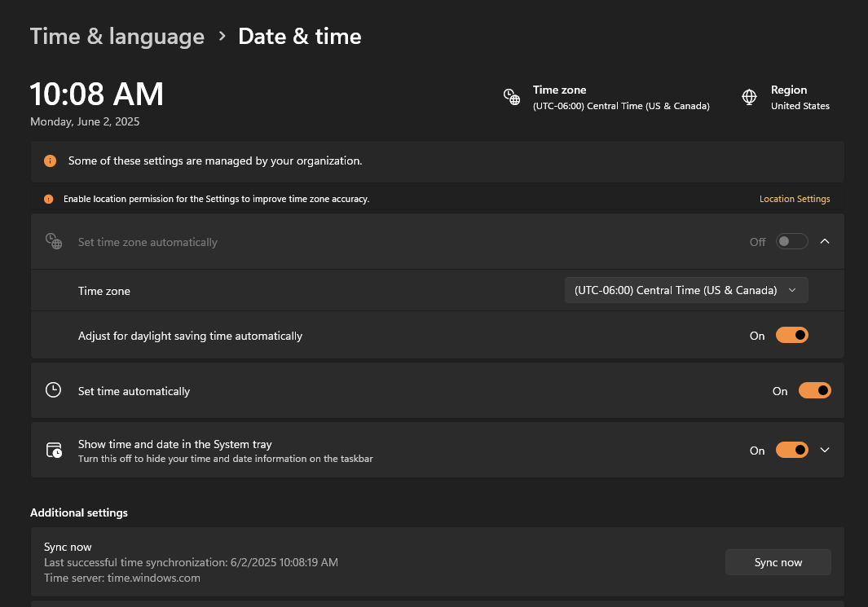This screenshot has width=868, height=607.
Task: Click the orange info icon for organization notice
Action: (50, 161)
